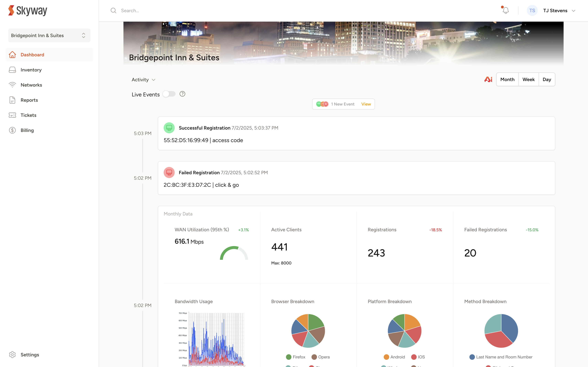Screen dimensions: 588x367
Task: Click the Skyway logo
Action: [x=28, y=11]
